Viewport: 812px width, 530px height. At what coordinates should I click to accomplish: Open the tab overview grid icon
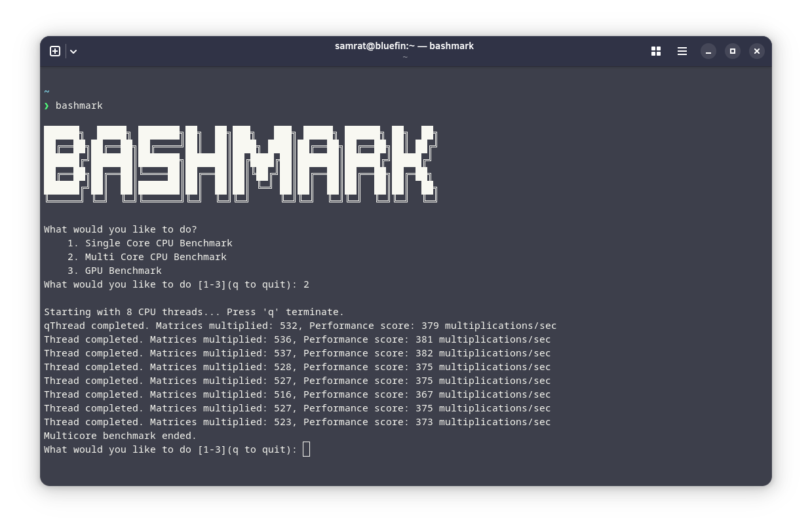click(656, 51)
